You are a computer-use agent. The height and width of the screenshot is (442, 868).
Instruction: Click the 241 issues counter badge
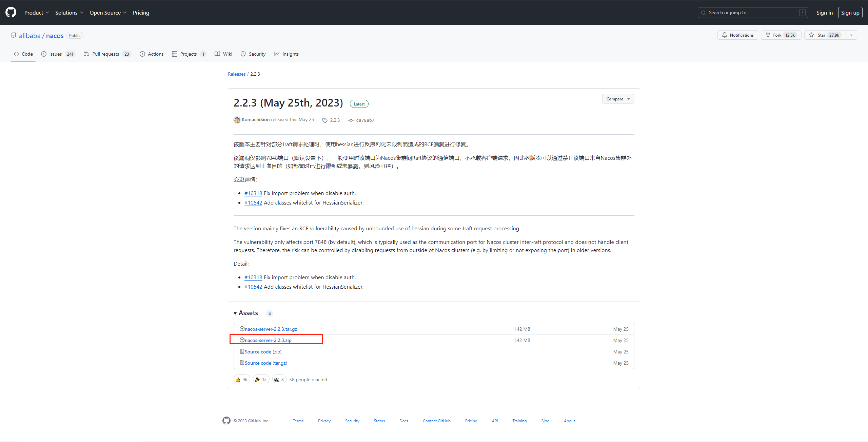coord(70,54)
